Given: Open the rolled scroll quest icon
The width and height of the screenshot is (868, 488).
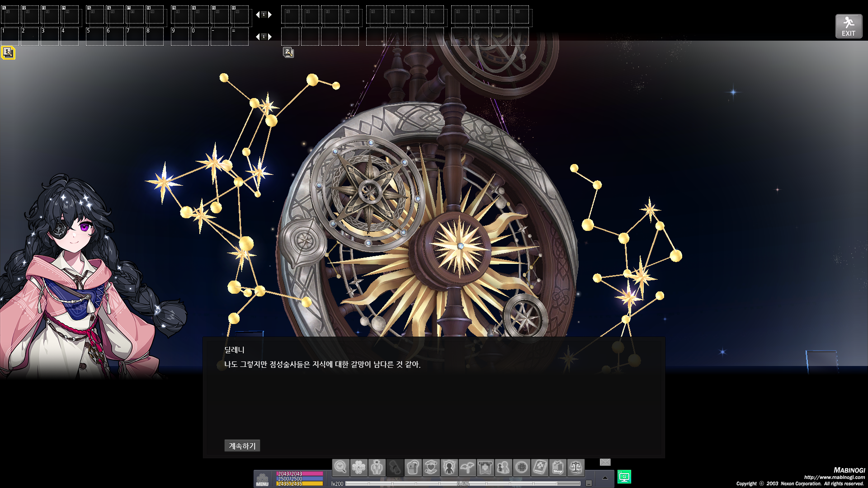Looking at the screenshot, I should [x=395, y=467].
